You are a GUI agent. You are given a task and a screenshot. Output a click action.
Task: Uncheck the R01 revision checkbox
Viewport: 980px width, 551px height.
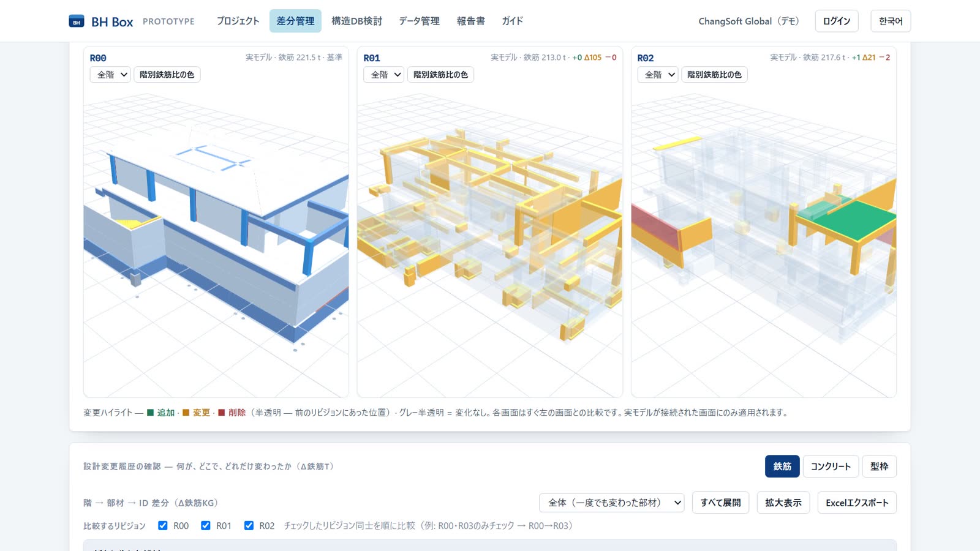click(x=206, y=525)
